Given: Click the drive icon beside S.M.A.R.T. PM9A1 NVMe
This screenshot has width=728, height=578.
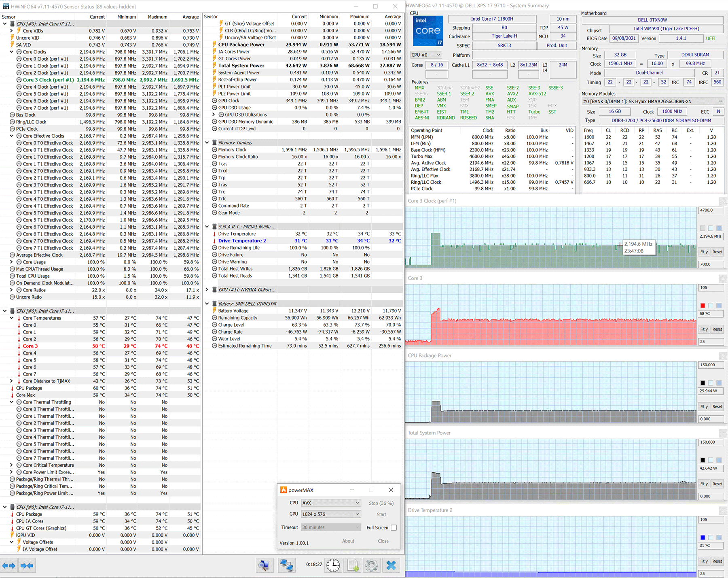Looking at the screenshot, I should click(x=214, y=227).
